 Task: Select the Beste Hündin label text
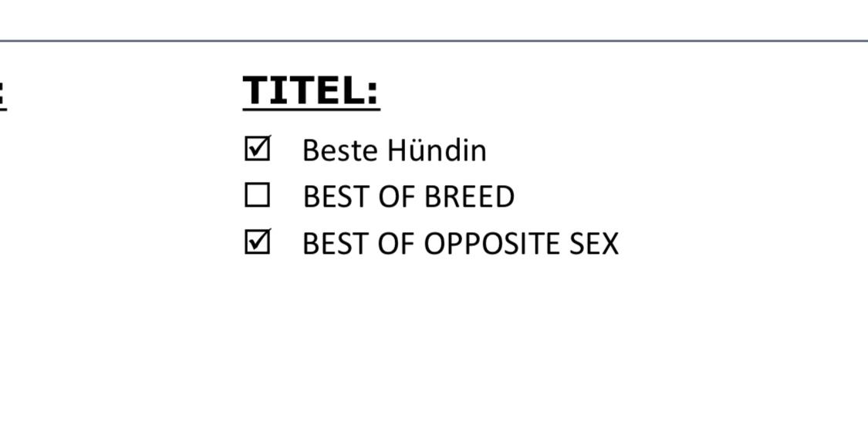pos(395,150)
